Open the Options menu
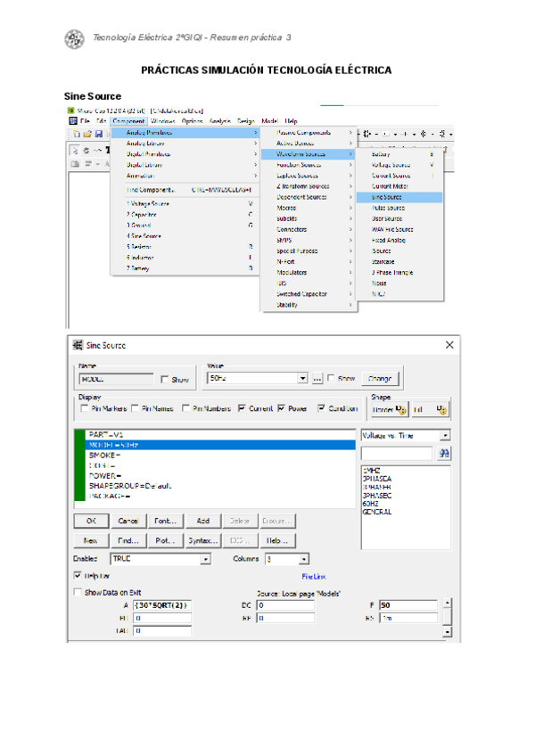The image size is (535, 756). [x=192, y=121]
